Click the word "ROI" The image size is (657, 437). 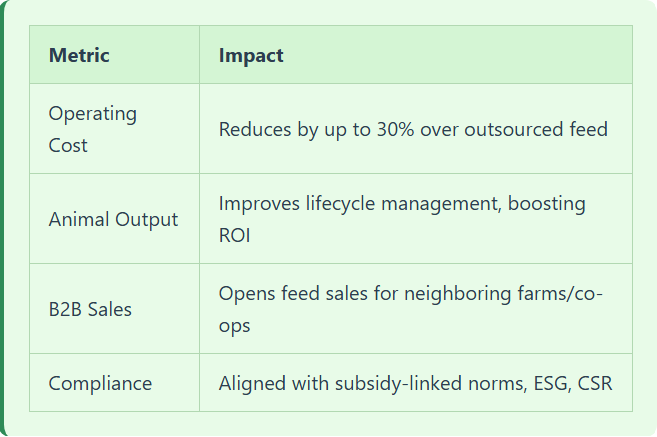(x=236, y=235)
